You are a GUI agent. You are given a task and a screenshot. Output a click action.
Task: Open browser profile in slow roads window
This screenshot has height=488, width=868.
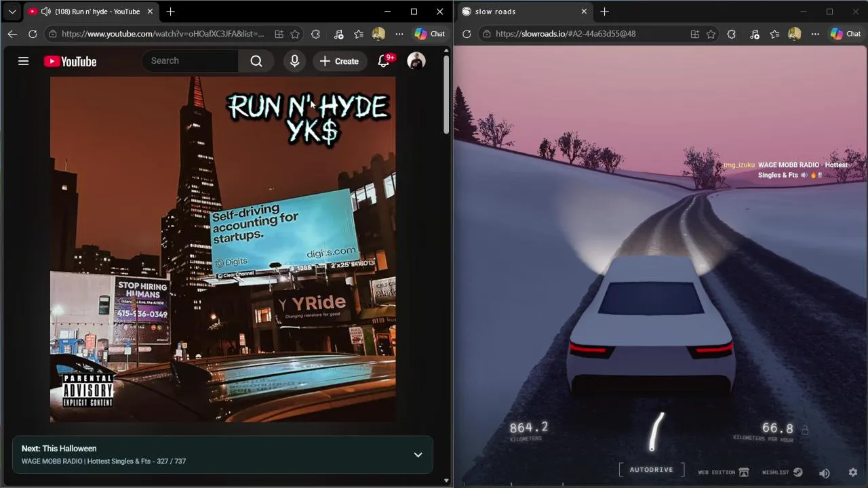click(x=794, y=34)
